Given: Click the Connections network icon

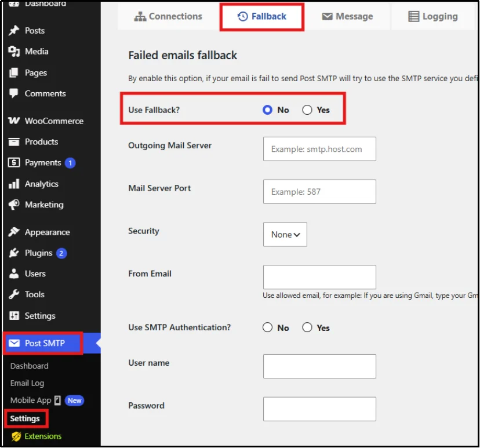Looking at the screenshot, I should coord(140,16).
